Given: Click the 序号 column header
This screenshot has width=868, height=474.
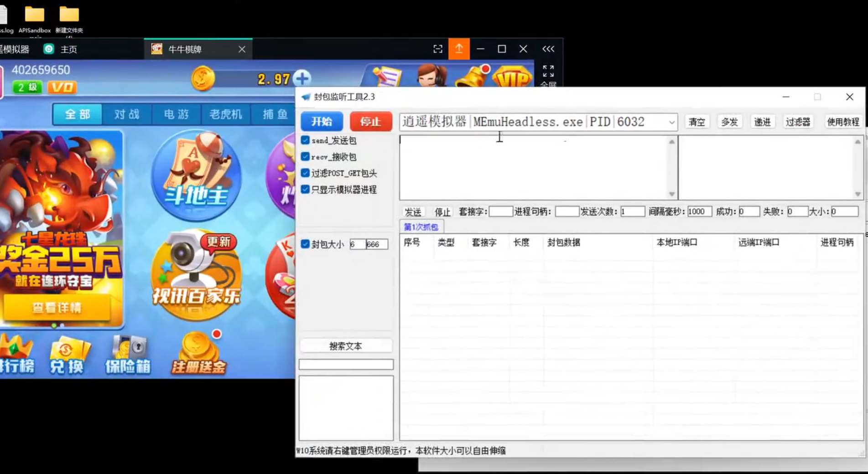Looking at the screenshot, I should click(x=412, y=242).
